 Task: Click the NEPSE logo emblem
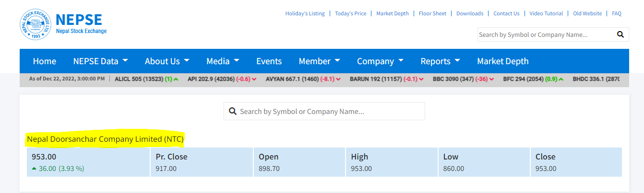point(36,25)
